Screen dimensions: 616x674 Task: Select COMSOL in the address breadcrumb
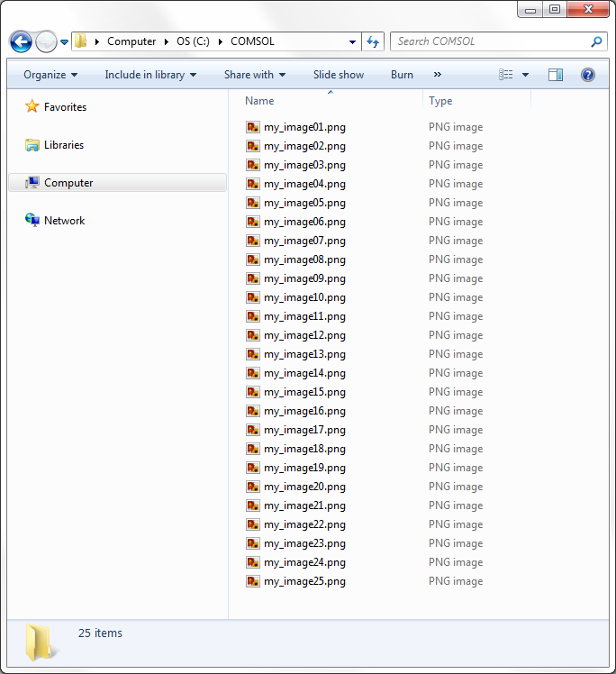(252, 41)
